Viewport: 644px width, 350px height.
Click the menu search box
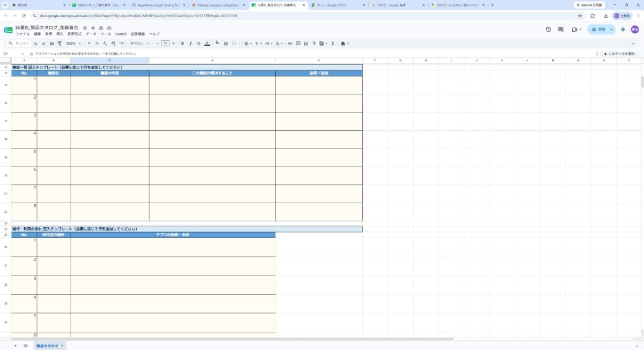(x=18, y=43)
